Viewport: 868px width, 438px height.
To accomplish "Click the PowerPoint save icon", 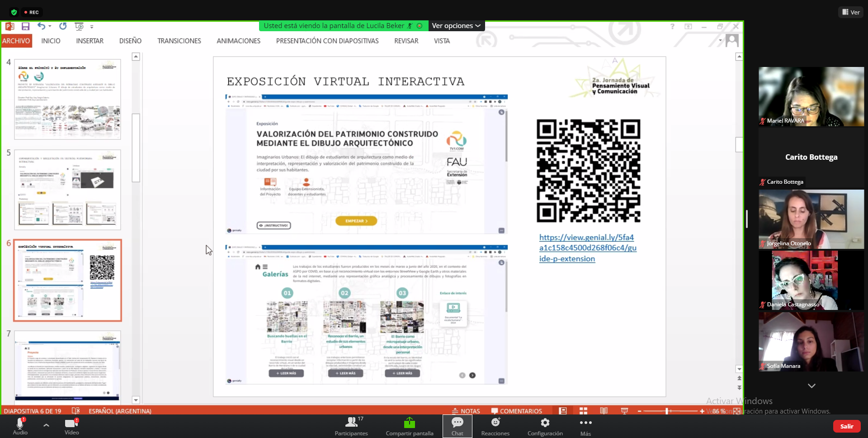I will click(26, 26).
